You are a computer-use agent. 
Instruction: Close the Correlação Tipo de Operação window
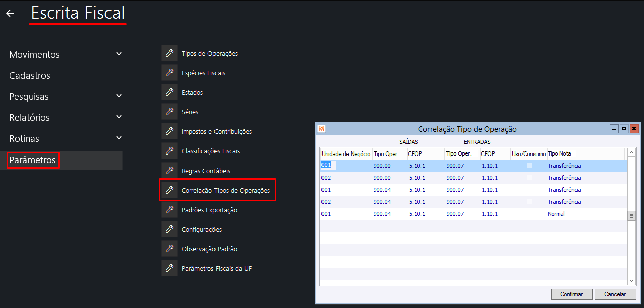(x=634, y=129)
